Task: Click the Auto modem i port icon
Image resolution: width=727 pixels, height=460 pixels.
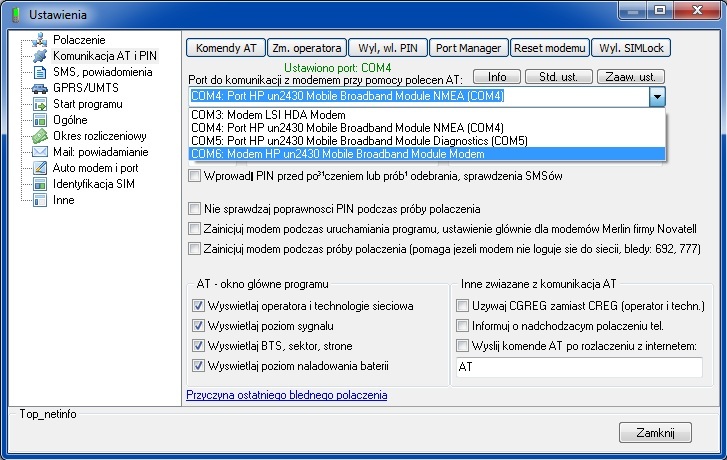Action: 40,168
